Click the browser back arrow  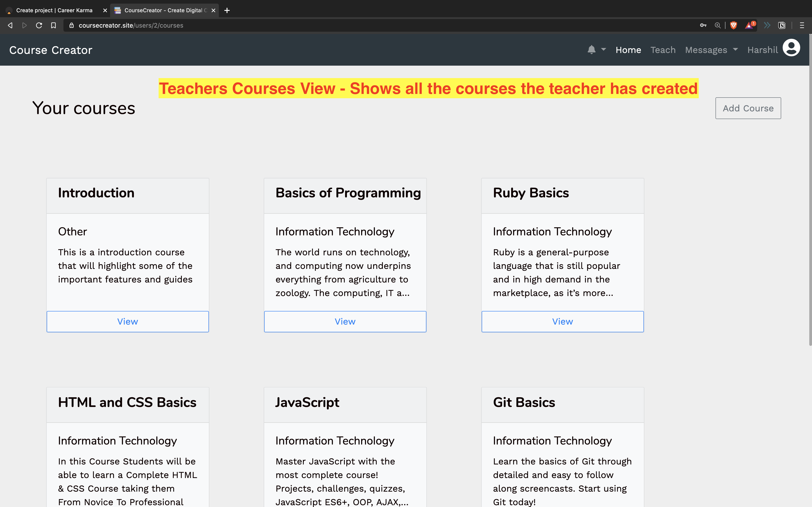tap(10, 26)
